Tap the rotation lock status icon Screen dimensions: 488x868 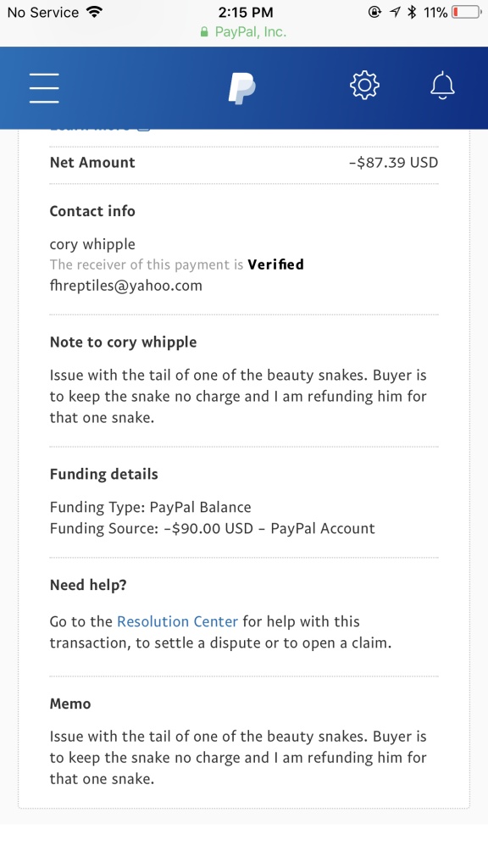point(374,12)
